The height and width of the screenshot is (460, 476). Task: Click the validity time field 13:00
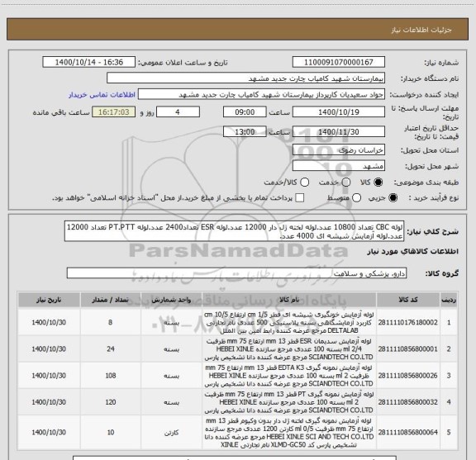click(x=245, y=132)
